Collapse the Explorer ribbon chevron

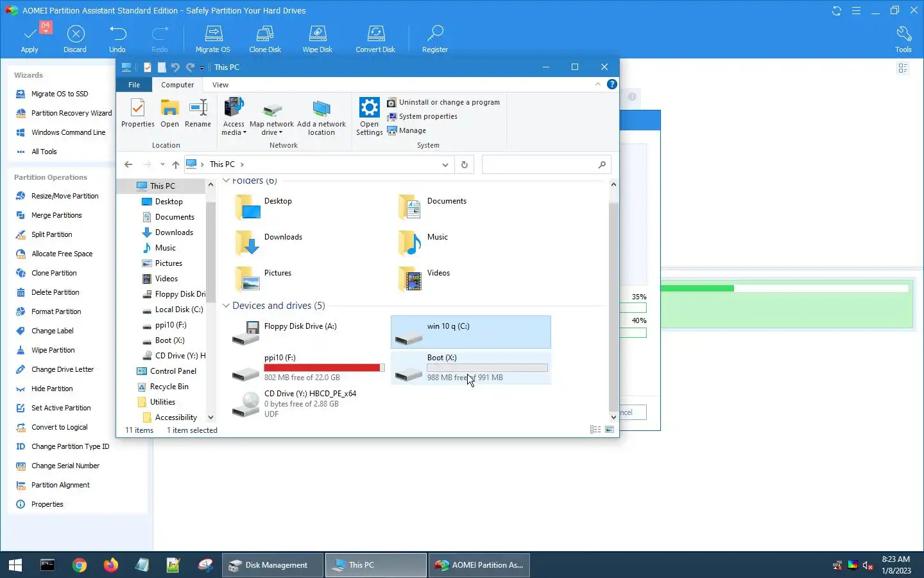[598, 84]
